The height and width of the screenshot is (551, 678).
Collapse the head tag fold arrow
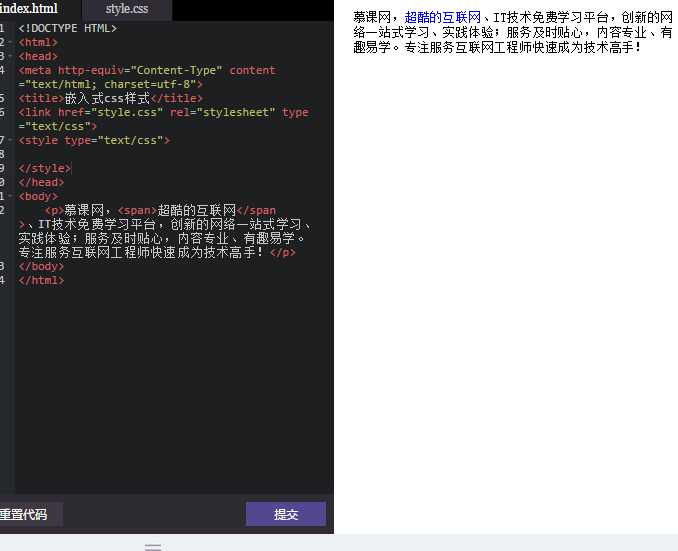(x=10, y=56)
